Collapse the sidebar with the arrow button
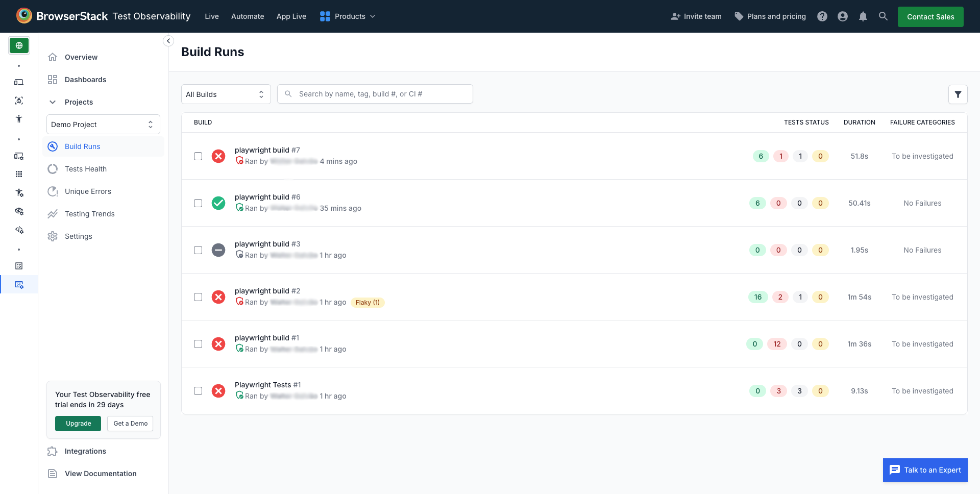The height and width of the screenshot is (494, 980). pos(168,41)
